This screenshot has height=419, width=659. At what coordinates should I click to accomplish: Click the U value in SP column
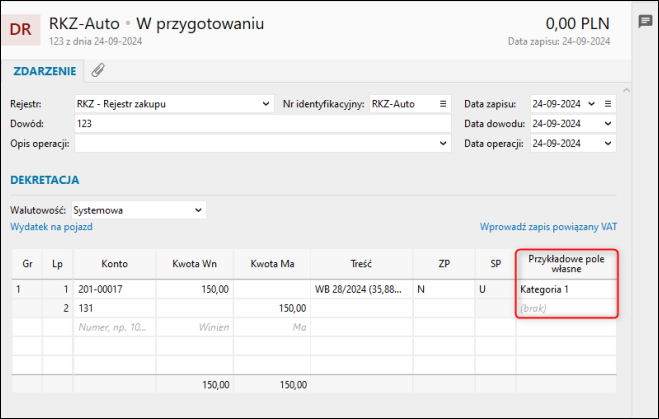click(496, 289)
